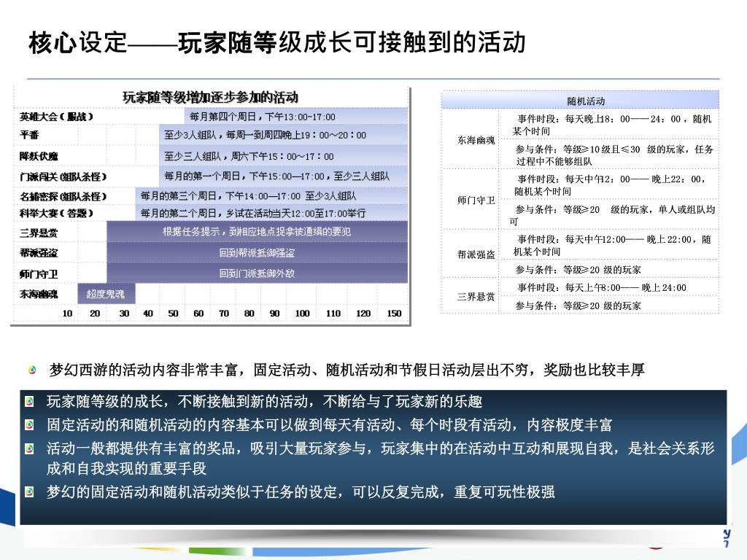Screen dimensions: 747x560
Task: Click the slide title 核心设定——玩家随等级成长可接触到的活动
Action: tap(276, 42)
